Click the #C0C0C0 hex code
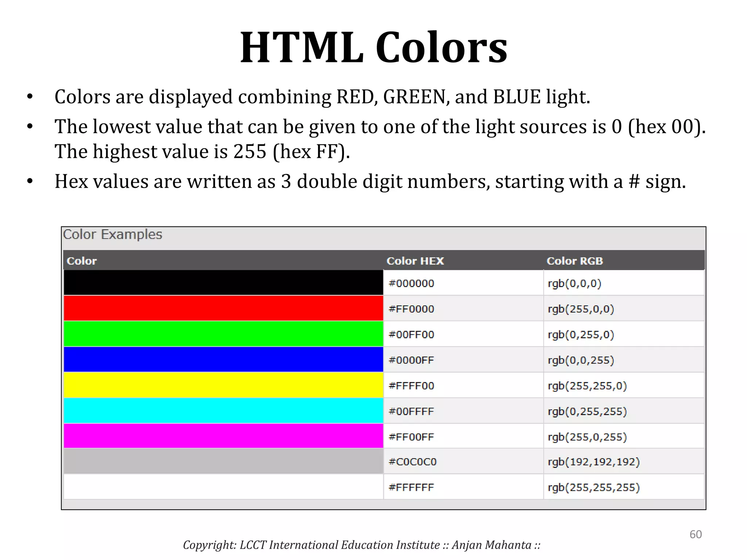 (413, 462)
